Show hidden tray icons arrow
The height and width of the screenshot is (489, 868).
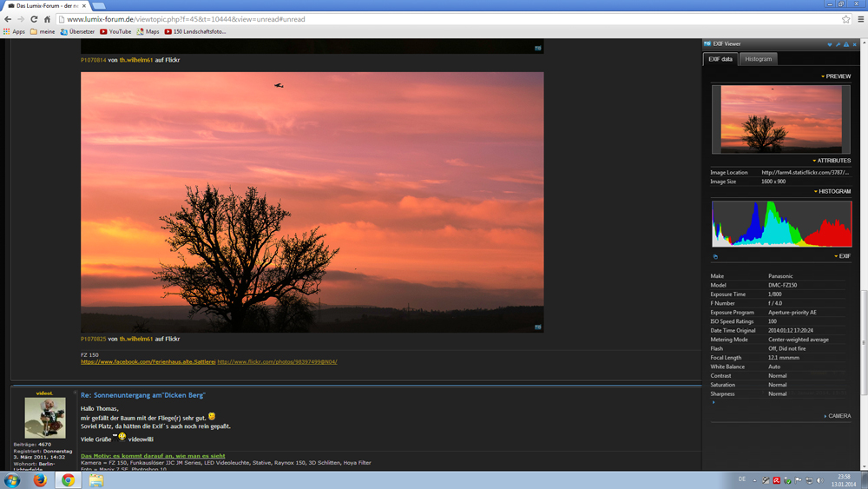[754, 480]
